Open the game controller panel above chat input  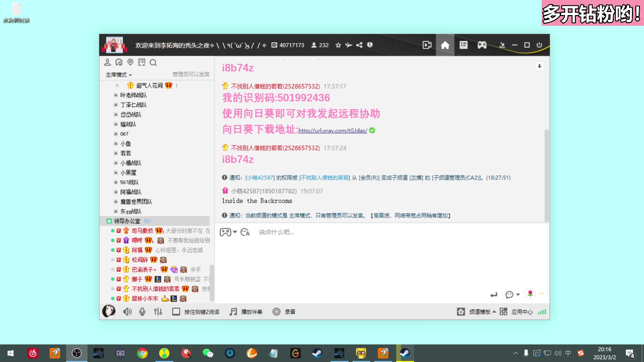[225, 232]
